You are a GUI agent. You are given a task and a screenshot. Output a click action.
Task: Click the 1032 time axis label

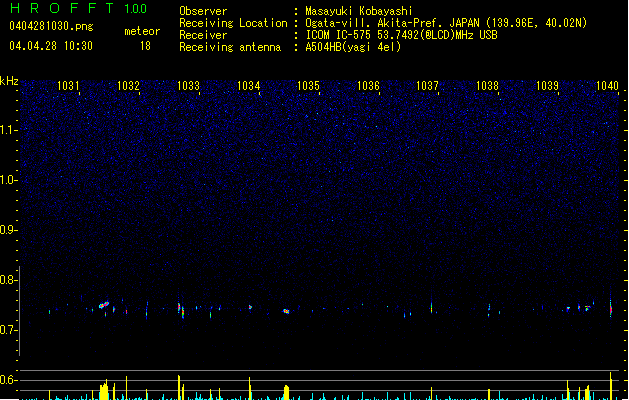(x=128, y=85)
